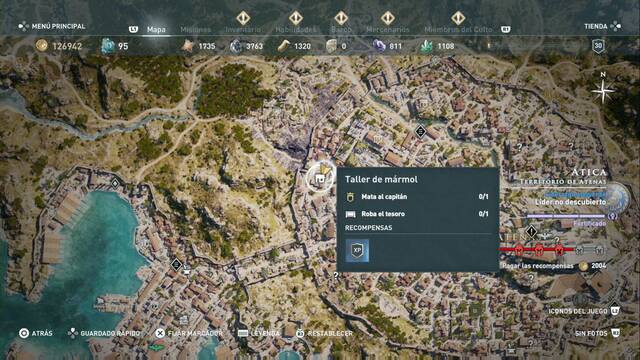This screenshot has height=360, width=640.
Task: Open the Tienda store
Action: tap(602, 26)
